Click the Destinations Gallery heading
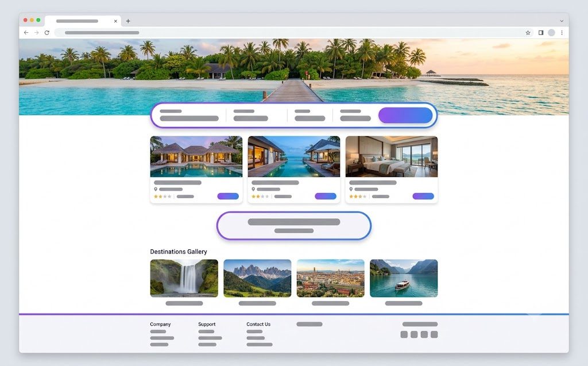588x366 pixels. coord(179,252)
